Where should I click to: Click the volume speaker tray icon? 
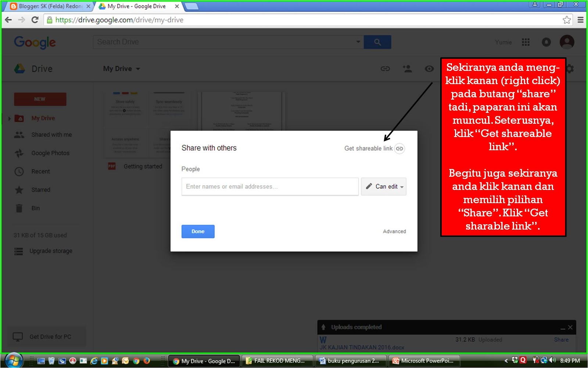(x=552, y=360)
